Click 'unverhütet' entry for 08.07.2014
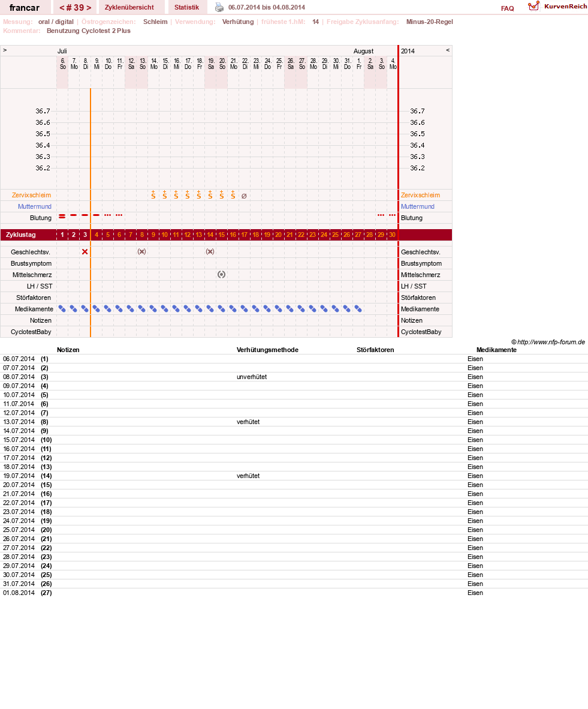Screen dimensions: 588x709 point(252,377)
